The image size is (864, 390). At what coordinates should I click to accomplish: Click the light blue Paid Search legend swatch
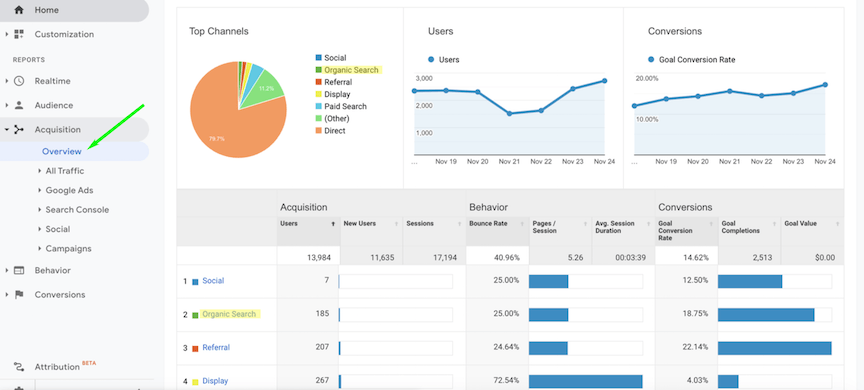[x=318, y=106]
